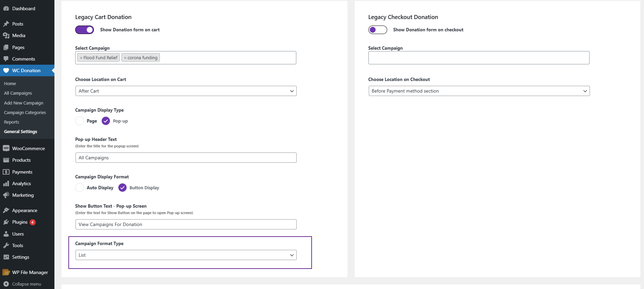Click the Tools wrench icon

coord(6,245)
